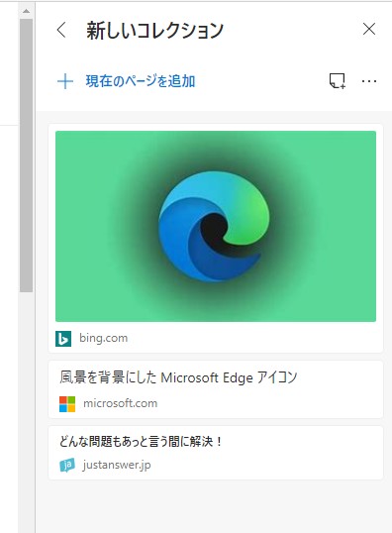Click the Bing favicon icon
This screenshot has width=392, height=533.
point(63,339)
